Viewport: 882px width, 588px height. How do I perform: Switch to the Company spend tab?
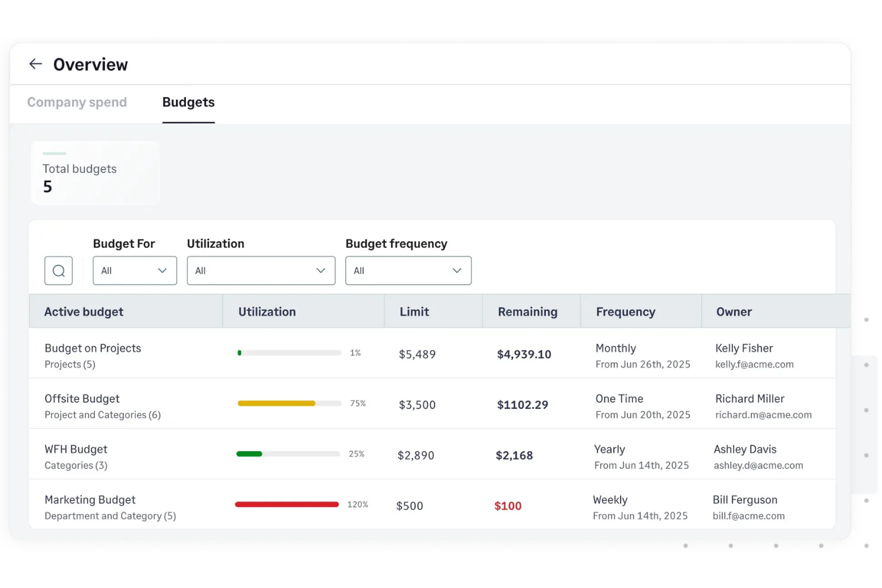tap(77, 102)
